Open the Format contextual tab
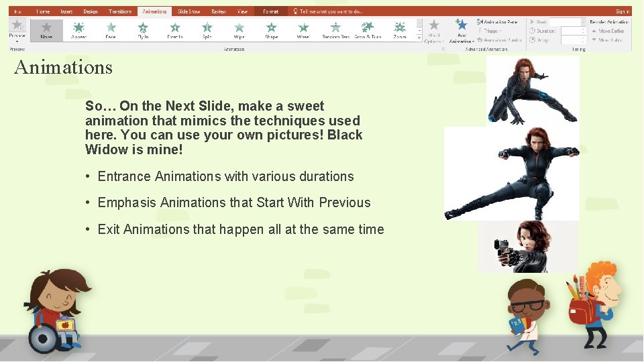The height and width of the screenshot is (362, 644). coord(270,11)
